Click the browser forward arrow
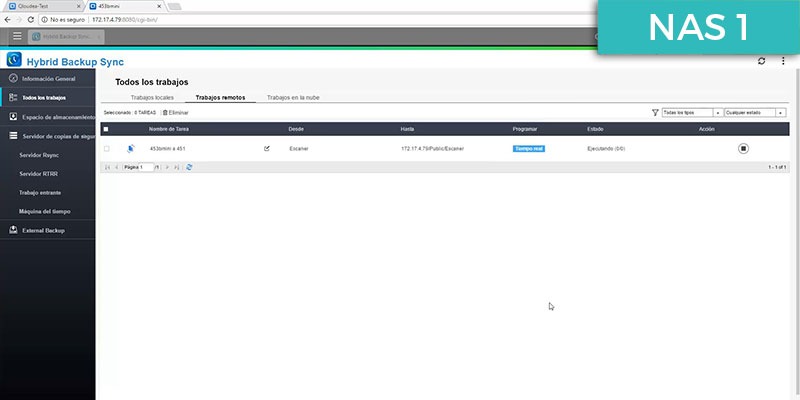This screenshot has width=800, height=400. (19, 20)
